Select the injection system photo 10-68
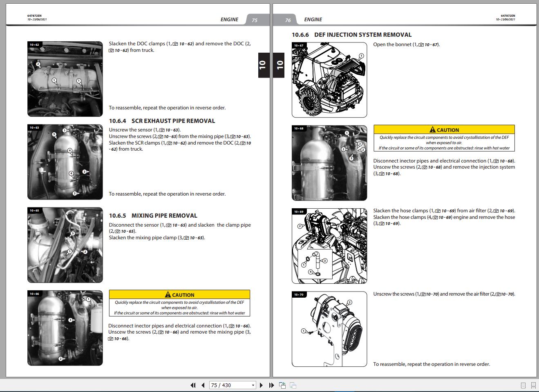The width and height of the screenshot is (539, 392). click(329, 163)
